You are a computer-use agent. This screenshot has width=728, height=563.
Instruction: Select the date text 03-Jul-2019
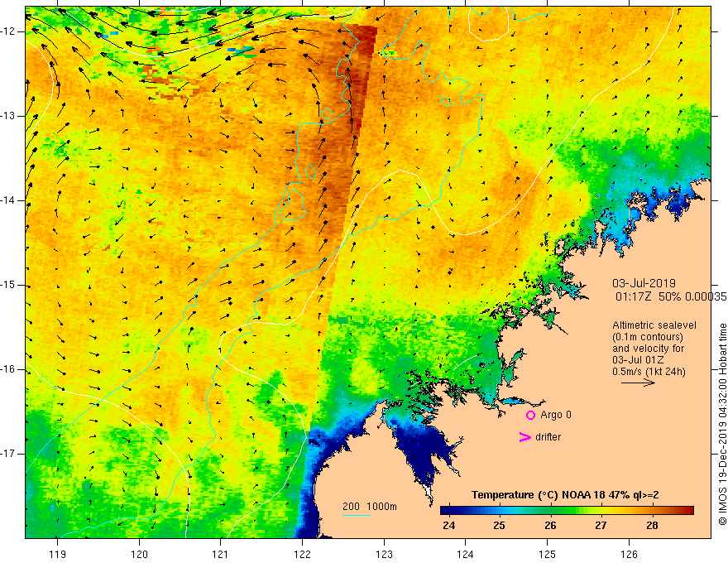coord(644,283)
